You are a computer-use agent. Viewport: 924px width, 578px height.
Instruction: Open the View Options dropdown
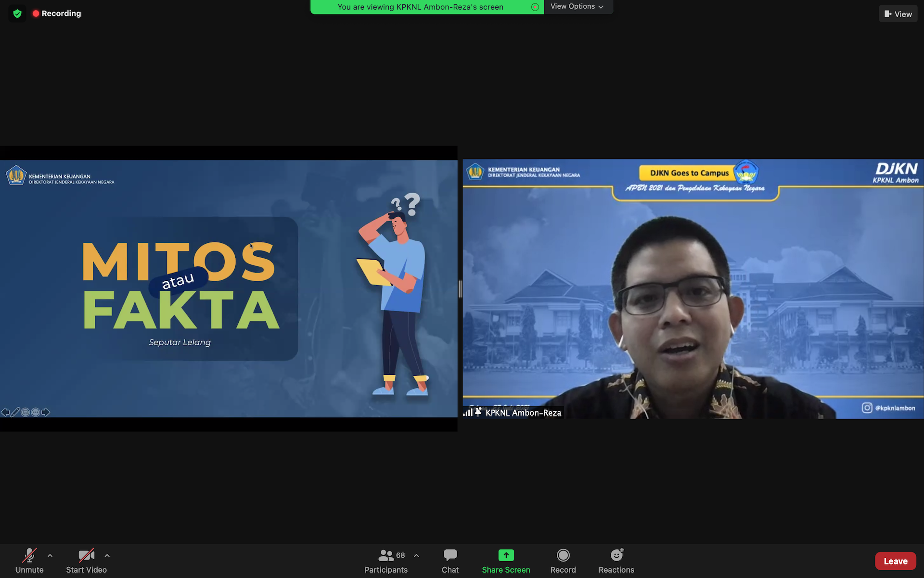(577, 7)
